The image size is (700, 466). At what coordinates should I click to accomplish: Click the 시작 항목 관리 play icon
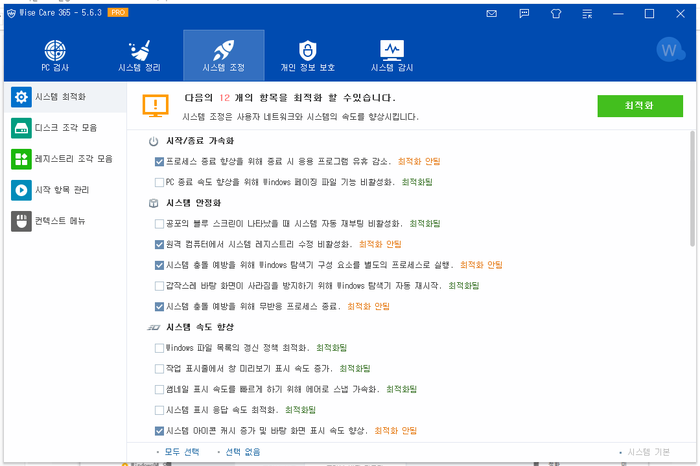[21, 190]
